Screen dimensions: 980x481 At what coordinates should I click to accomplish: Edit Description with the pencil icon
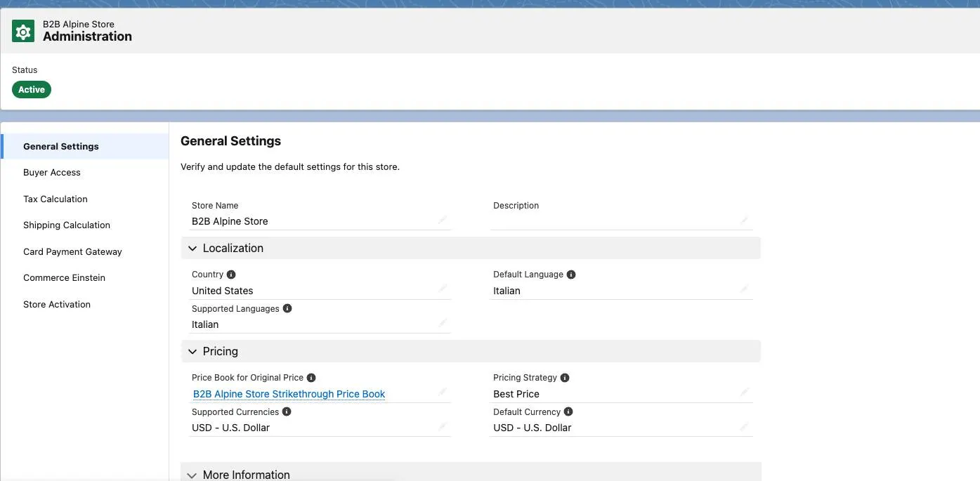point(744,220)
